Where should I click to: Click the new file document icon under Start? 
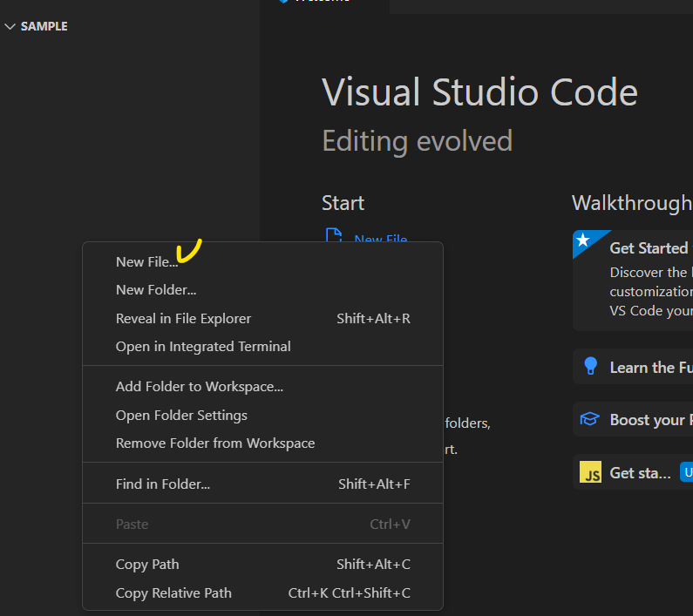[x=334, y=235]
